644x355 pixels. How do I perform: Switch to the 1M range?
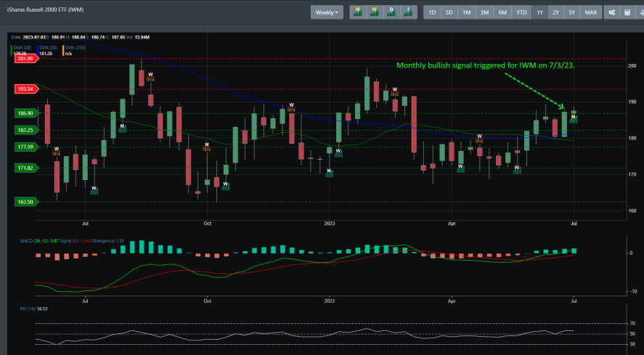467,12
